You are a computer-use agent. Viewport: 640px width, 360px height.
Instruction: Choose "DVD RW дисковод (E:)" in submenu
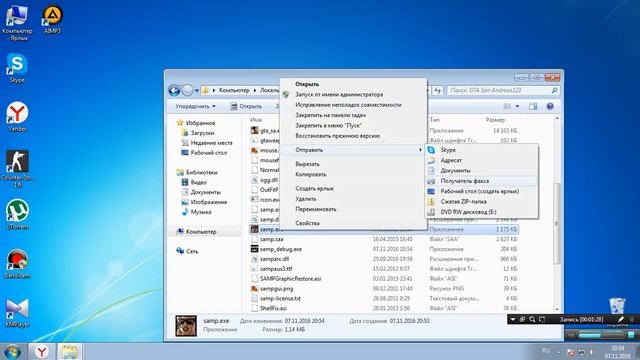pyautogui.click(x=482, y=212)
